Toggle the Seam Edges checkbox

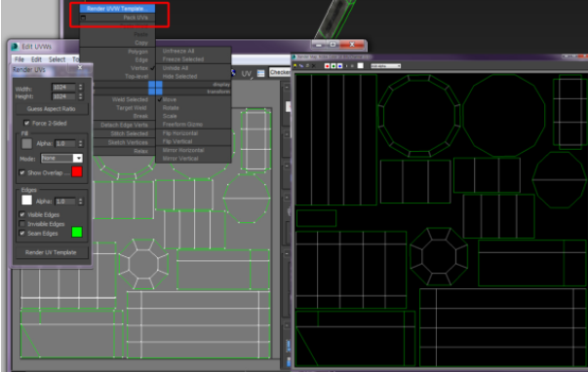point(22,234)
